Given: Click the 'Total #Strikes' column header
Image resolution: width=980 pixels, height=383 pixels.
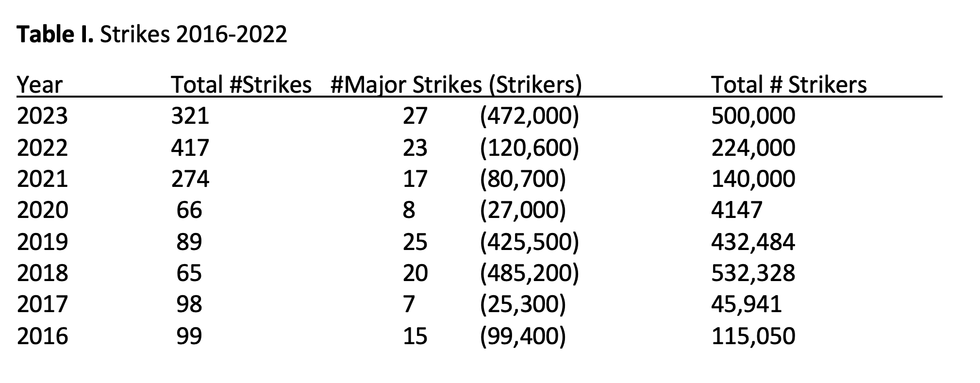Looking at the screenshot, I should 241,85.
